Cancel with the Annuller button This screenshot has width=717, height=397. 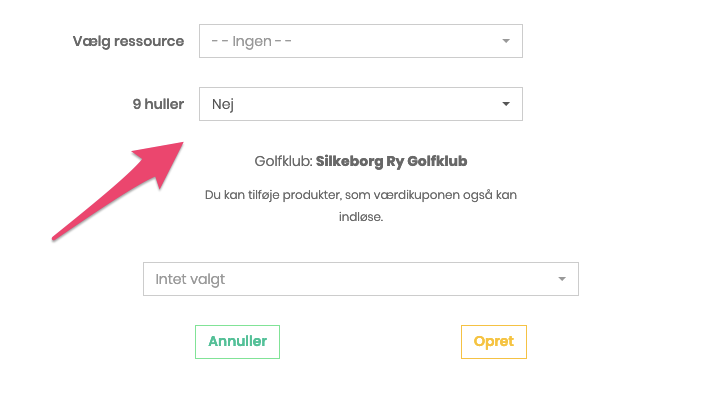237,342
